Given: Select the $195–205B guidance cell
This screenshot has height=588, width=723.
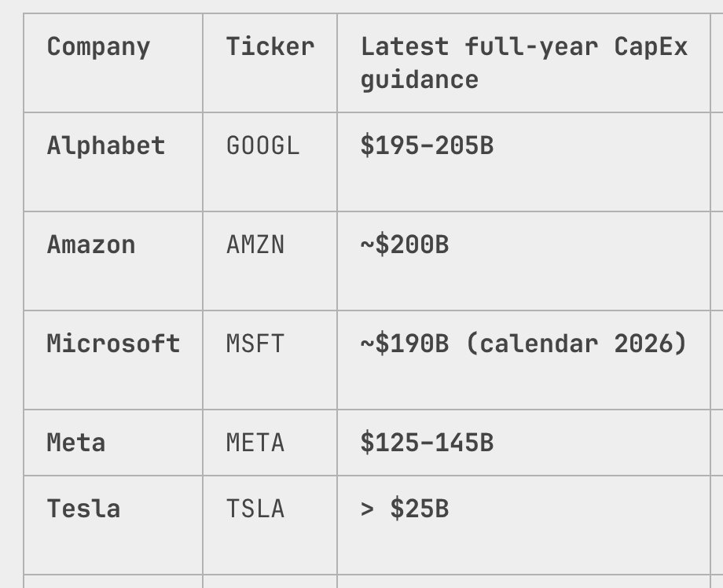Looking at the screenshot, I should point(524,162).
